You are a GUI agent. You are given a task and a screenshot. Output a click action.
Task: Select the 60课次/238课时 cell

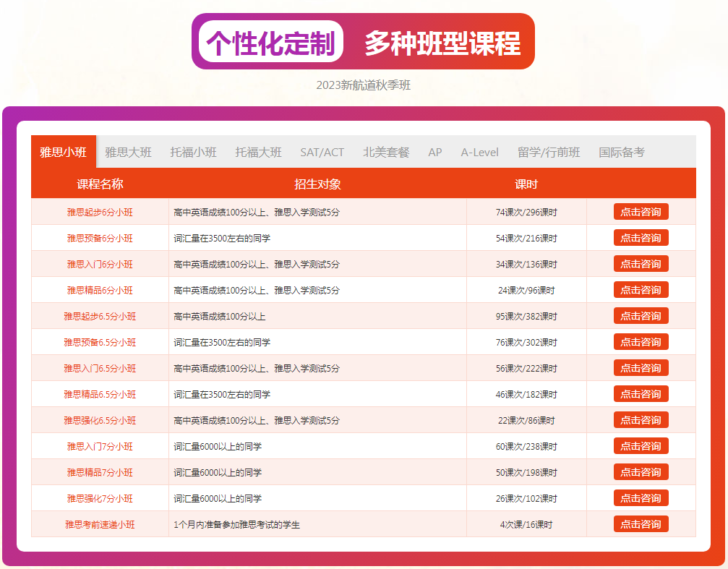(526, 446)
